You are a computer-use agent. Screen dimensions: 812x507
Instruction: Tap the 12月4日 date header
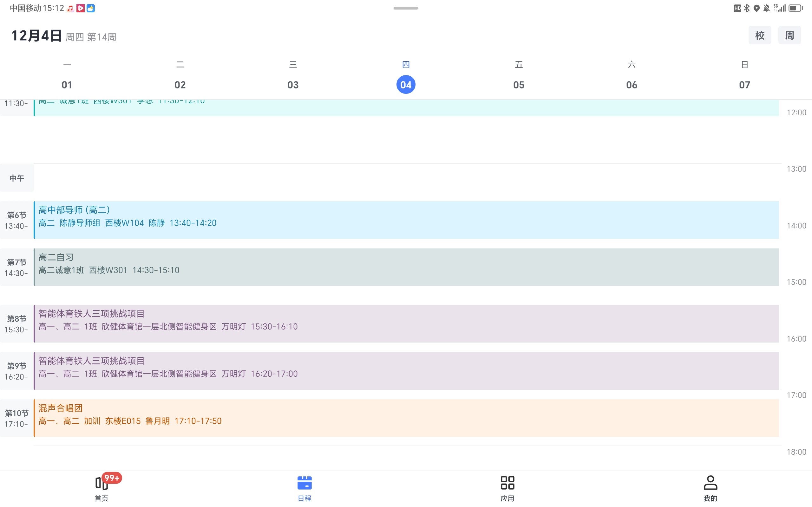point(37,36)
